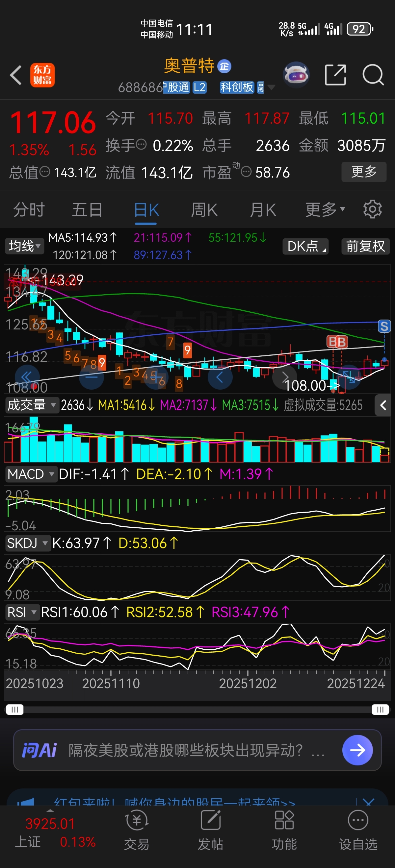Screen dimensions: 395x868
Task: Zoom in chart with plus button
Action: coord(155,377)
